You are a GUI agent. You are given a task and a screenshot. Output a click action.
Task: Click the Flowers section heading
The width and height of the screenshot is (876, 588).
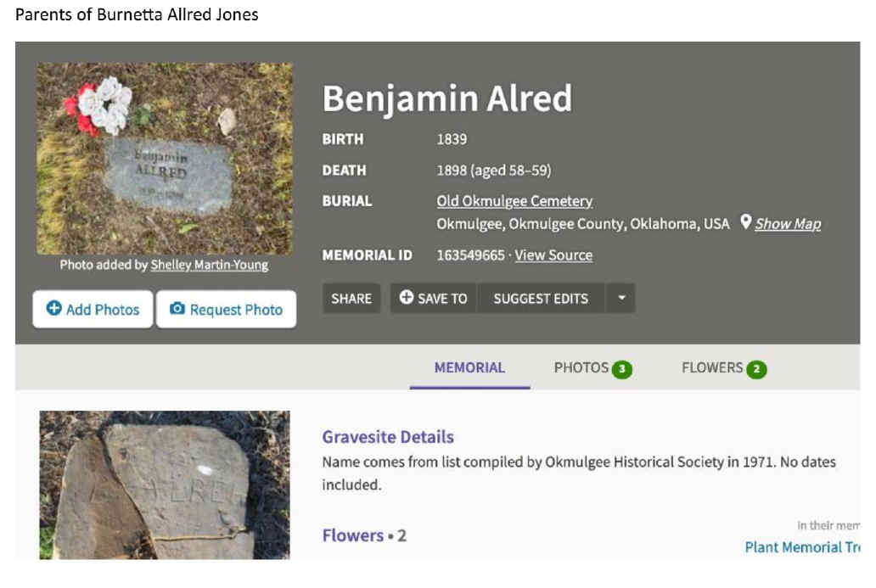(352, 535)
